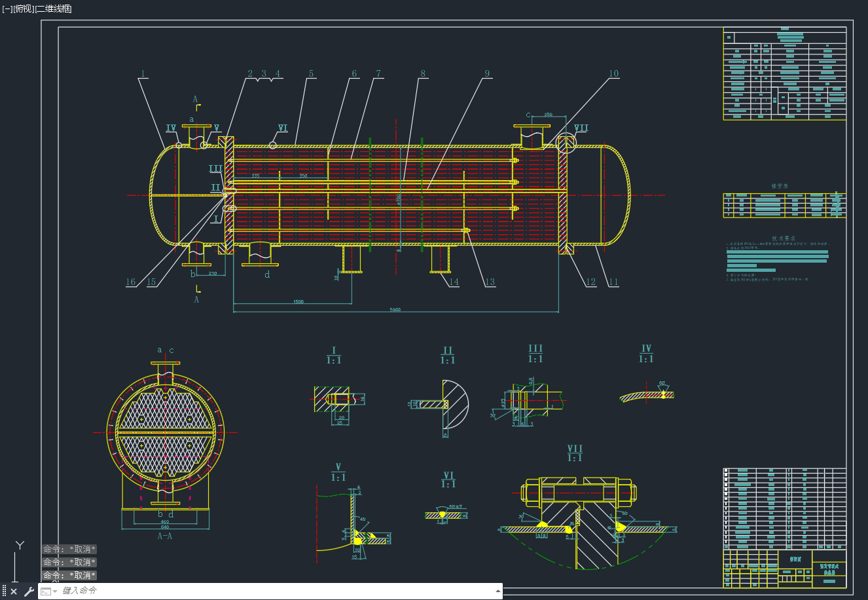Select detail VI 1:1 scale title
Image resolution: width=868 pixels, height=600 pixels.
tap(448, 479)
